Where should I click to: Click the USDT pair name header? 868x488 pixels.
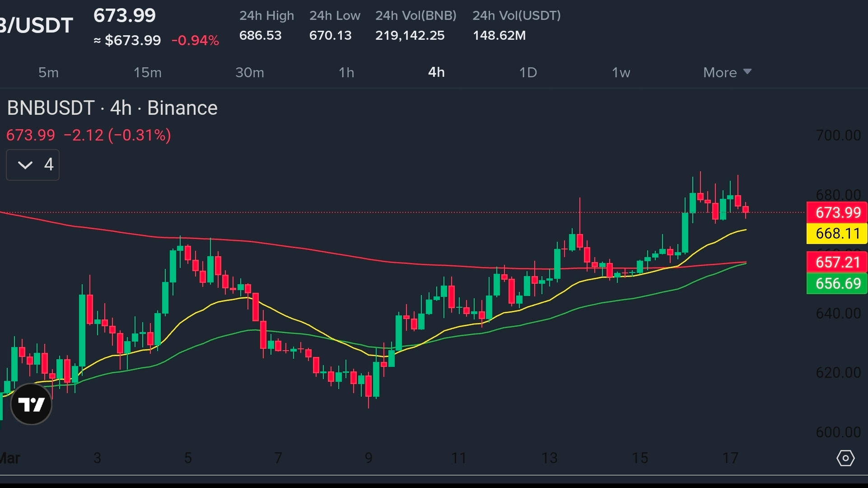(36, 25)
